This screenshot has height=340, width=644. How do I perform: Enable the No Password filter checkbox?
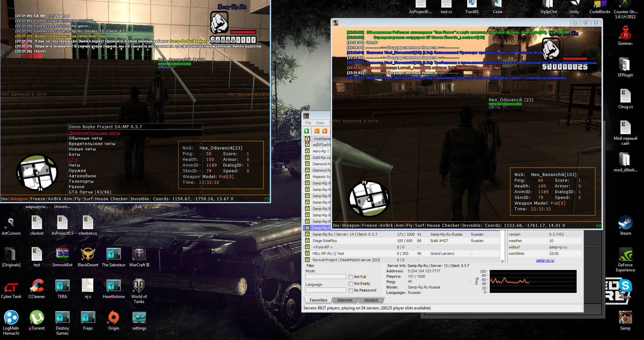pos(351,290)
